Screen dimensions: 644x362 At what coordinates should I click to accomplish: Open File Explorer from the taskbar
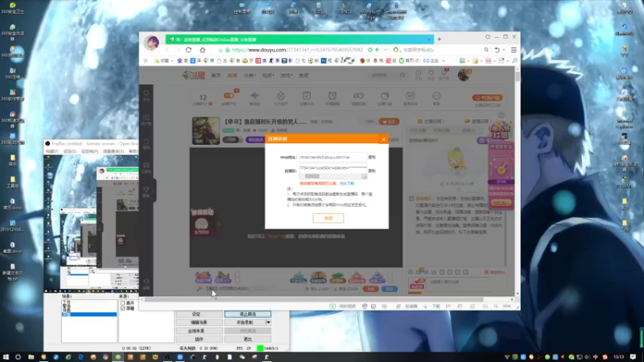coord(31,357)
